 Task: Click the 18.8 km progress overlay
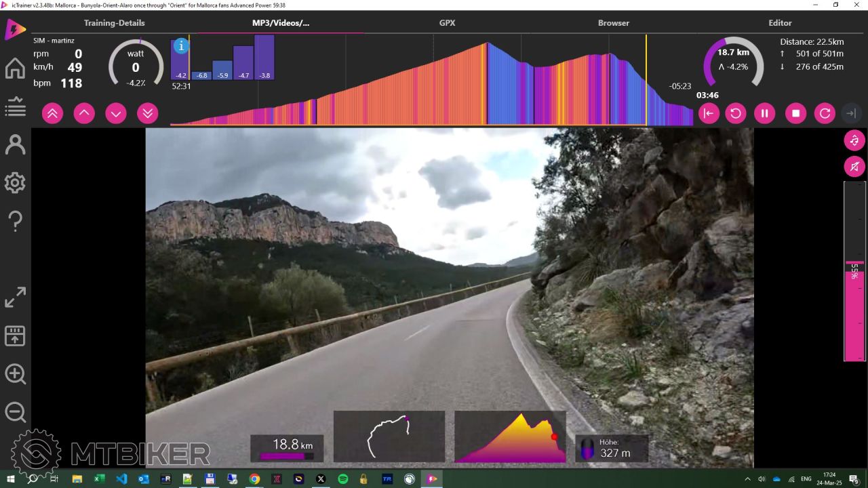point(287,448)
